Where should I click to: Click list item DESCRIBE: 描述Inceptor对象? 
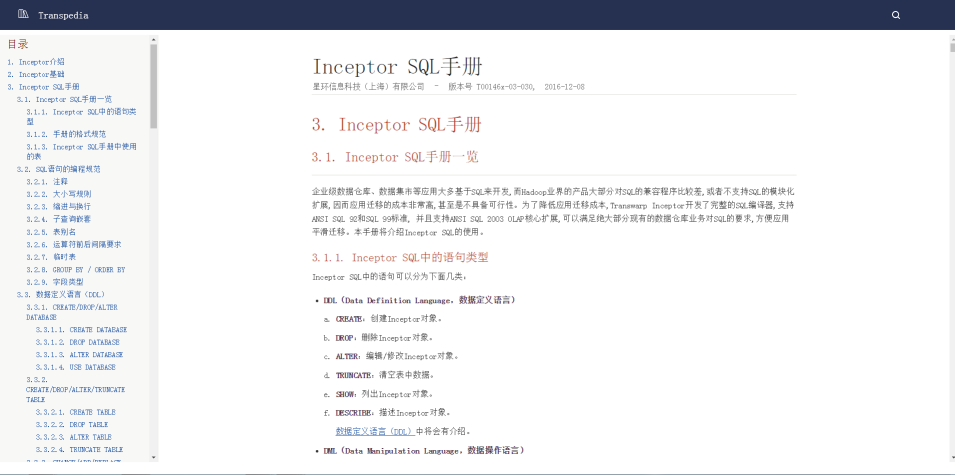[393, 413]
